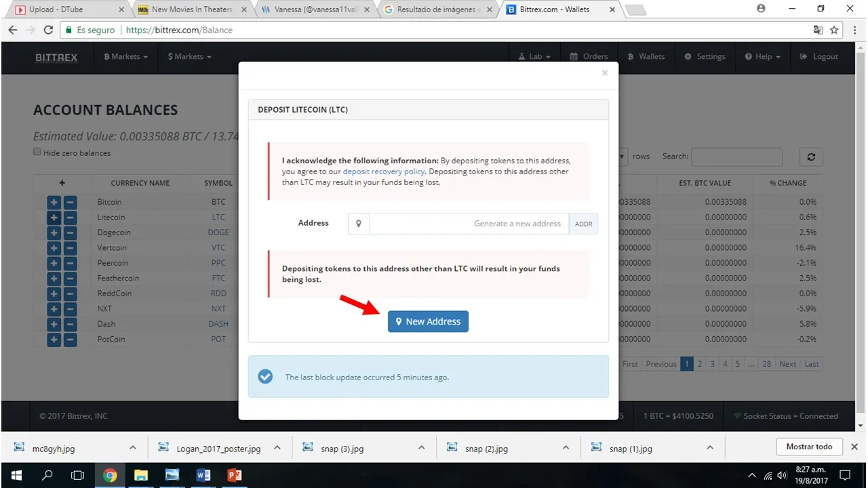Go to pagination page 28
This screenshot has width=868, height=488.
click(x=766, y=364)
